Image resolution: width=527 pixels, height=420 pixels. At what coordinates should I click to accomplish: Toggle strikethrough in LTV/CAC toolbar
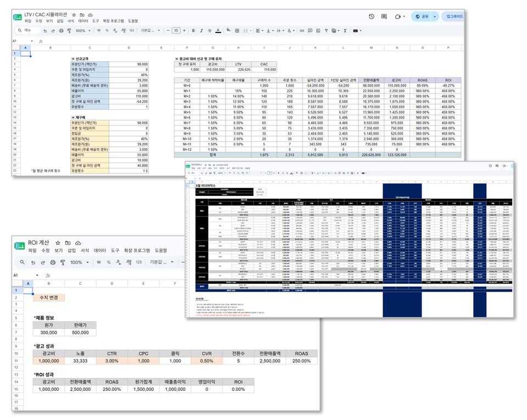pos(209,31)
